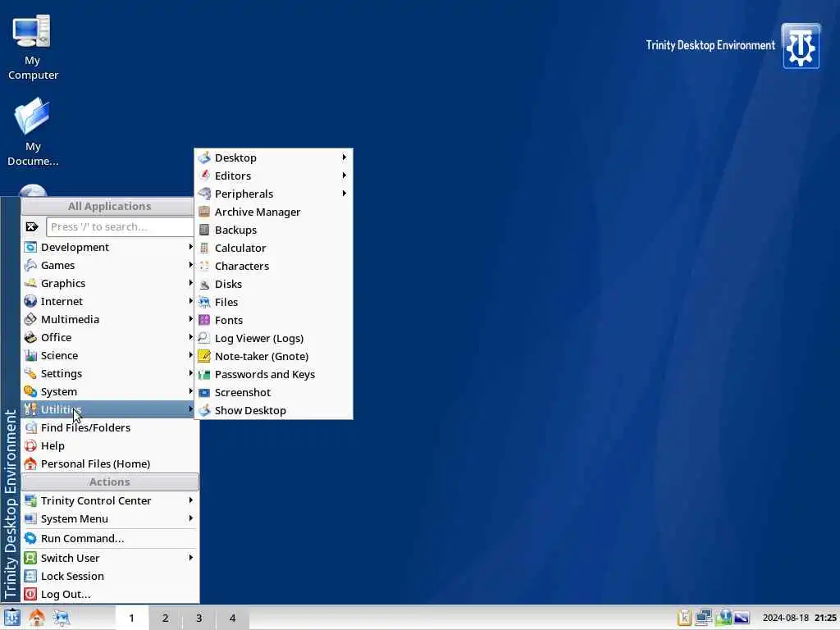840x630 pixels.
Task: Click the taskbar clock showing 21:25
Action: 825,618
